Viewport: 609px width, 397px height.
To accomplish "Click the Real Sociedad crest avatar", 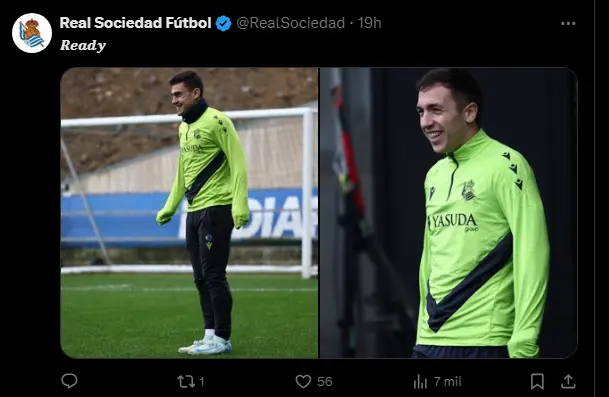I will 32,33.
